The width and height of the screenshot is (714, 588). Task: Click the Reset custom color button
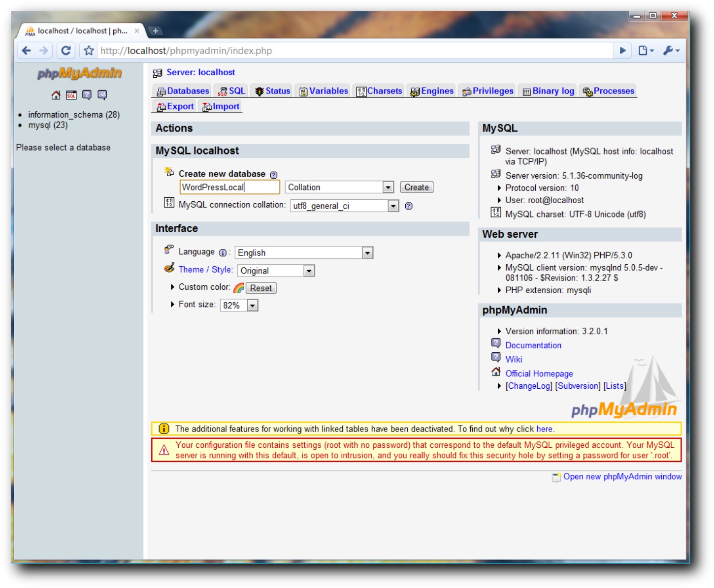tap(261, 288)
